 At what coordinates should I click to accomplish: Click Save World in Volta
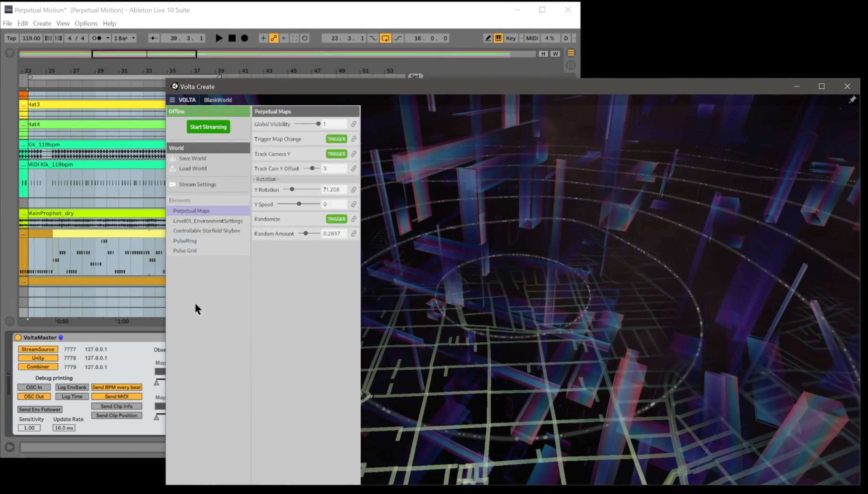click(192, 158)
